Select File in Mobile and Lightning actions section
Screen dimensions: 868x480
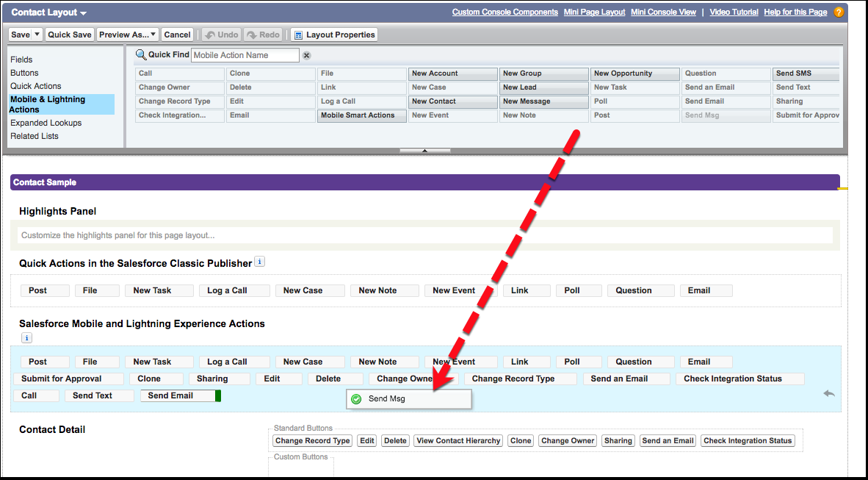[x=98, y=362]
